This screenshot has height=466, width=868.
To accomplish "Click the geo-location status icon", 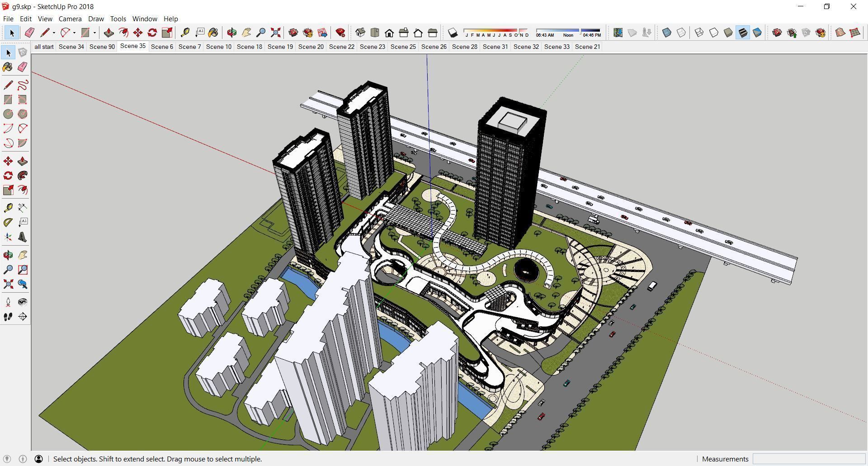I will [x=7, y=459].
